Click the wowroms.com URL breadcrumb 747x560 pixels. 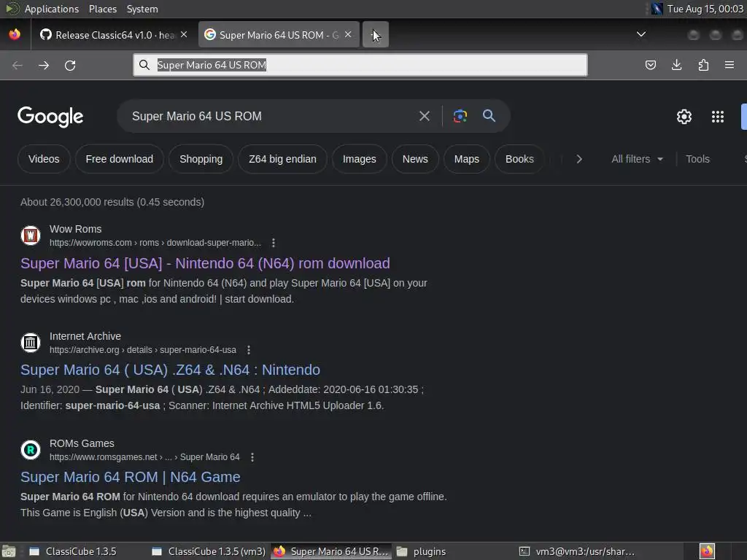[x=155, y=243]
